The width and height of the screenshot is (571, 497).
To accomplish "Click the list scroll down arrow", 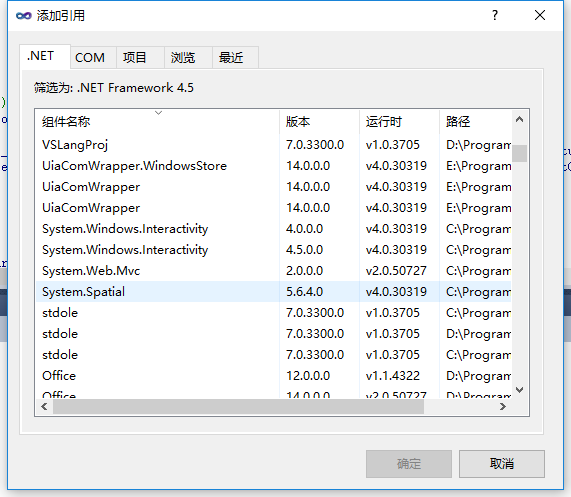I will [520, 390].
